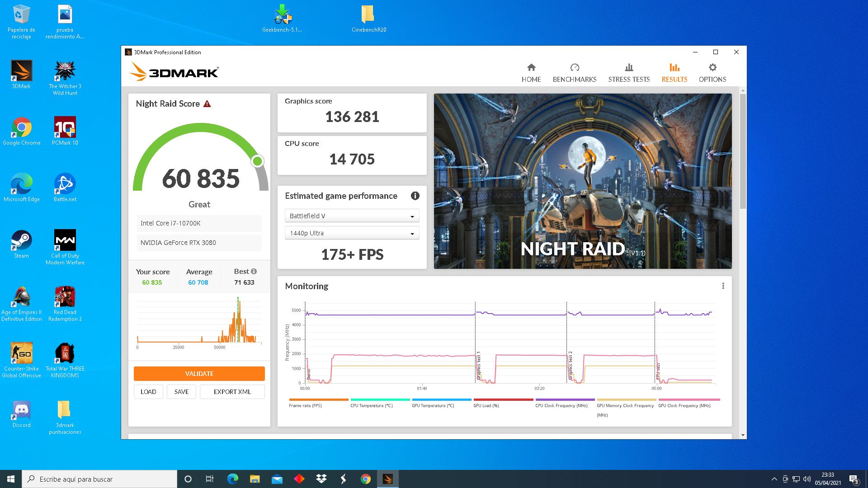Select the Discord desktop shortcut
868x488 pixels.
21,414
